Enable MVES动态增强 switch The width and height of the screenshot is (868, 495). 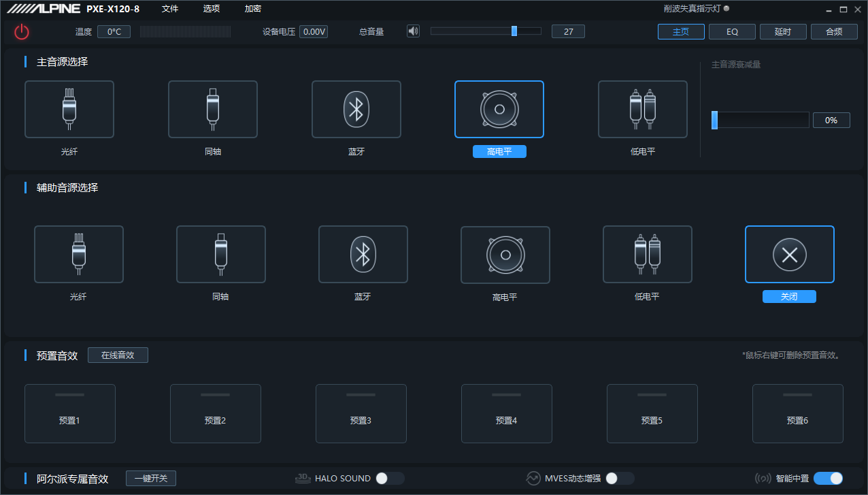tap(620, 479)
